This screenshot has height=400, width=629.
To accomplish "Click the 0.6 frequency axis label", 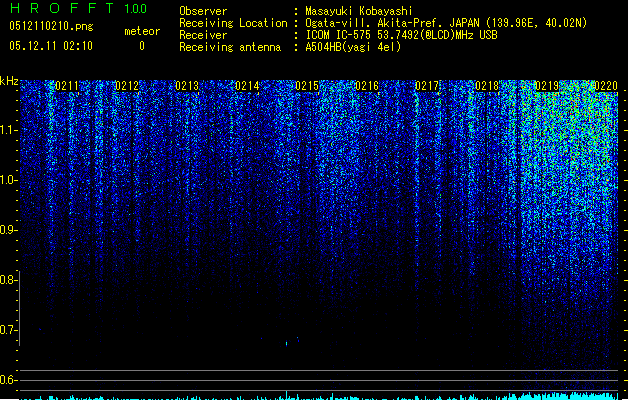I will [8, 380].
